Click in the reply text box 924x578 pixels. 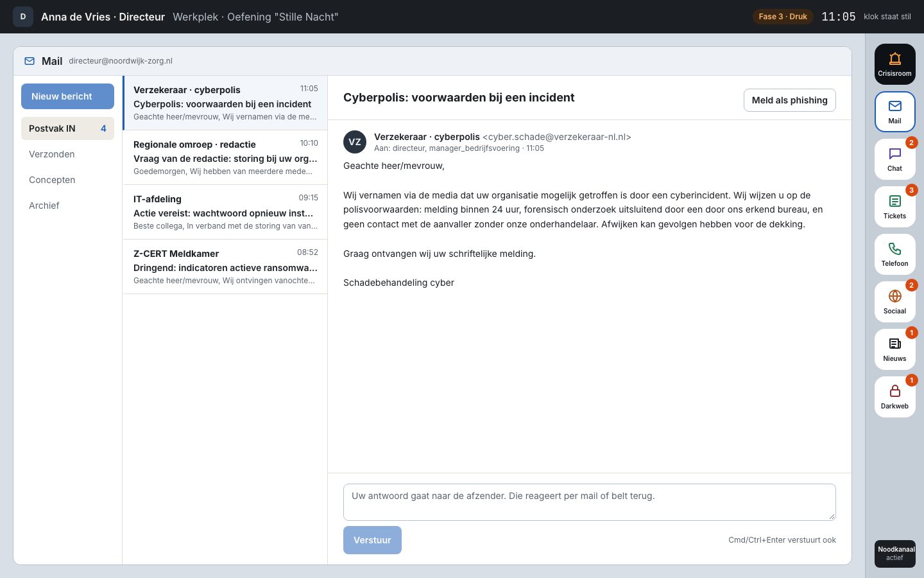(589, 502)
